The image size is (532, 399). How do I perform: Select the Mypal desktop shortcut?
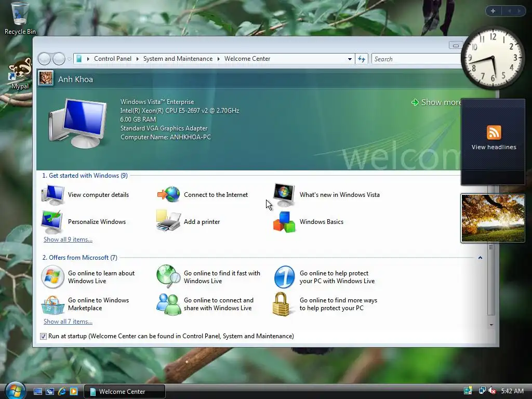click(20, 74)
